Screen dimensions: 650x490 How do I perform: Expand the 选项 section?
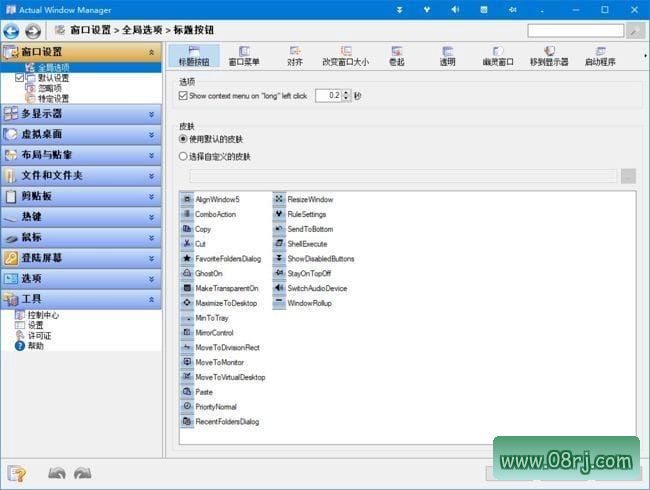coord(151,279)
